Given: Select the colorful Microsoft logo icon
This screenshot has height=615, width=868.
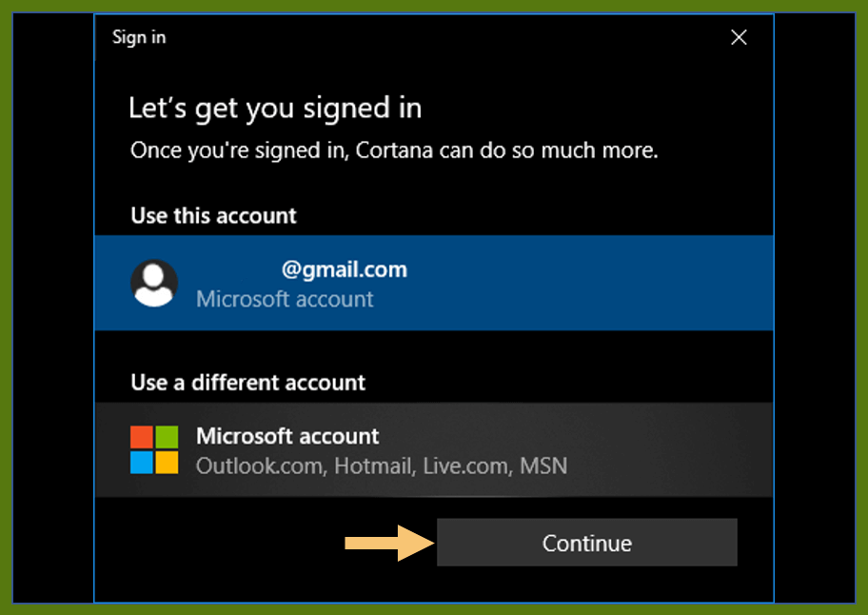Looking at the screenshot, I should [152, 450].
